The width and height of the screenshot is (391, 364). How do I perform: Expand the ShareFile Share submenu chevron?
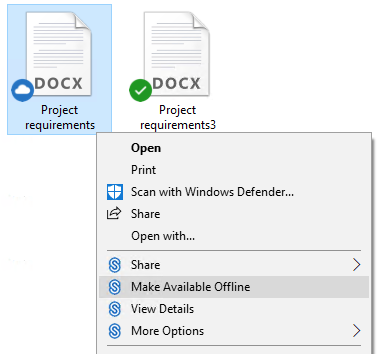(357, 265)
